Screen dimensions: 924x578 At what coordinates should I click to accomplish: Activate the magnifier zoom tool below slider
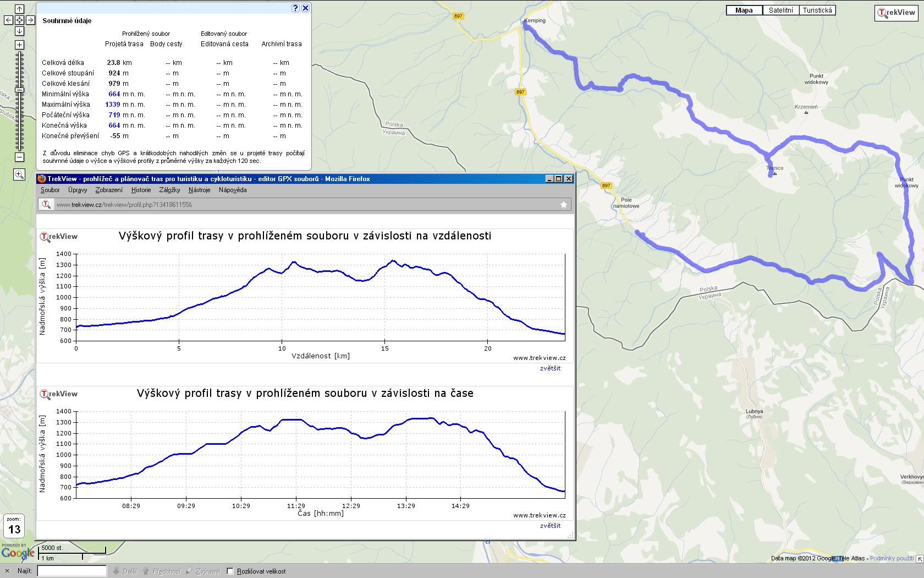click(19, 175)
